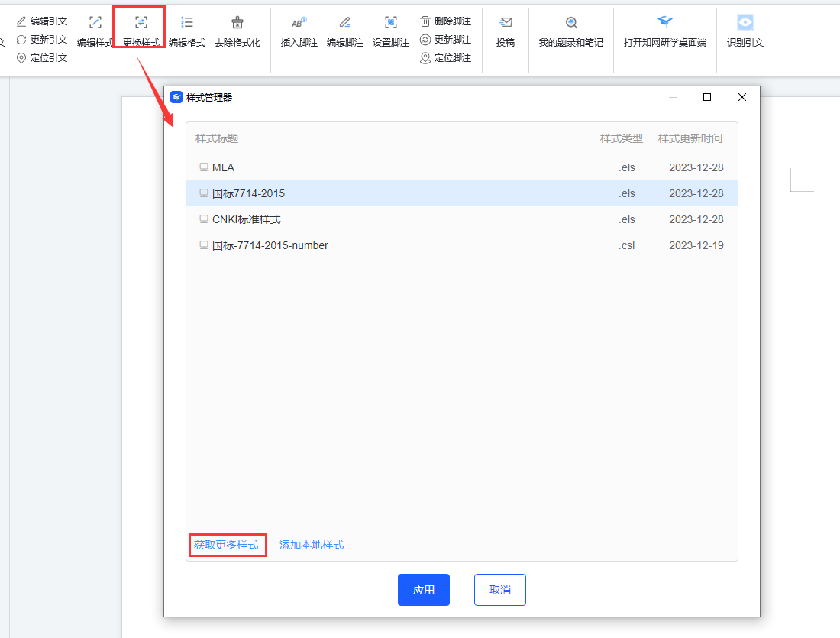840x638 pixels.
Task: Close the 样式管理器 dialog
Action: click(742, 97)
